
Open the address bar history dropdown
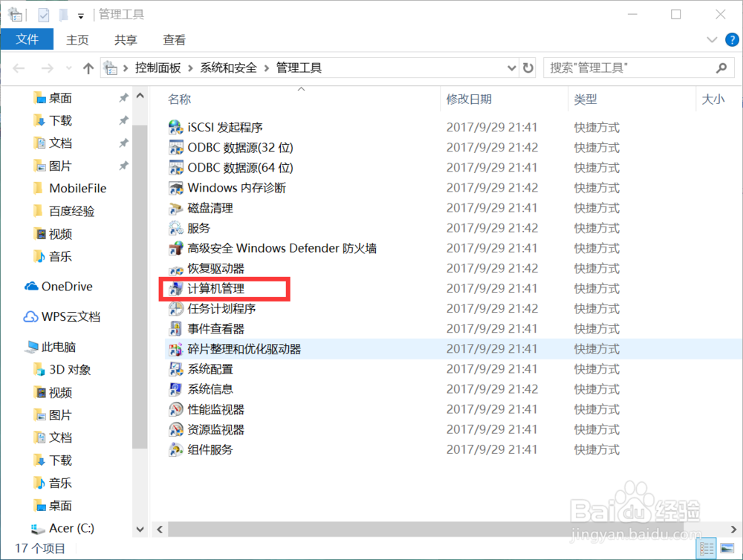click(511, 68)
